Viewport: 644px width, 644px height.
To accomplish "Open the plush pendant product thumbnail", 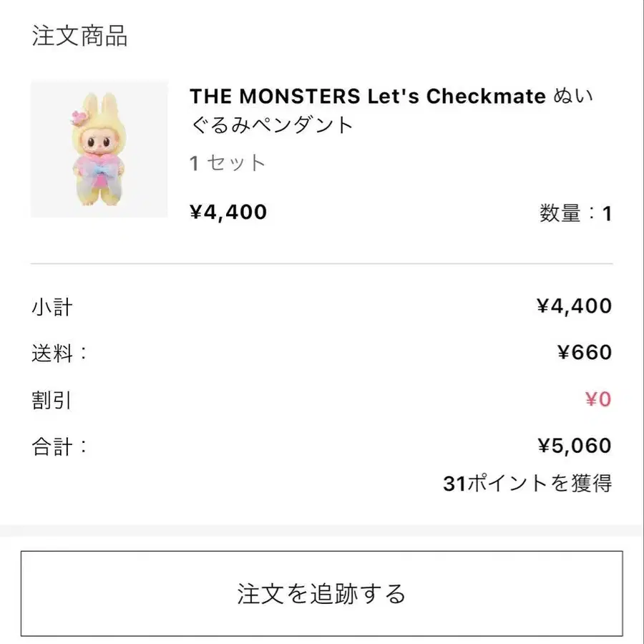I will 99,149.
